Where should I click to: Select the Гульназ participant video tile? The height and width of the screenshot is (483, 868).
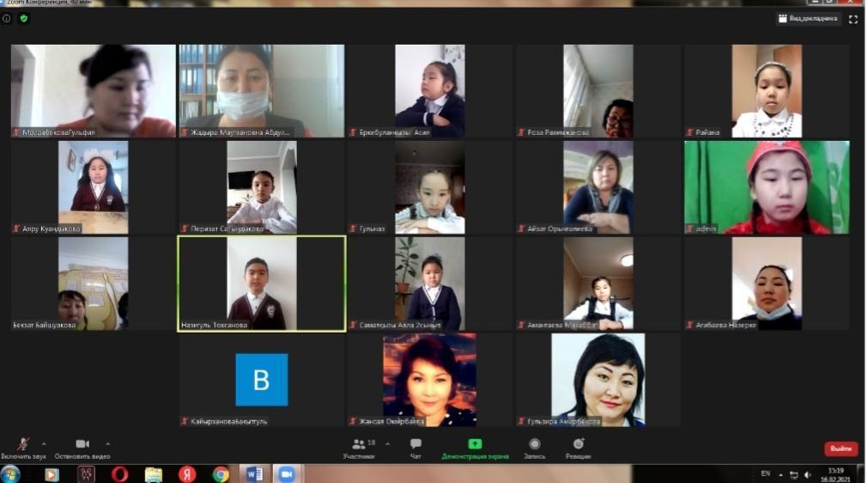click(x=430, y=187)
